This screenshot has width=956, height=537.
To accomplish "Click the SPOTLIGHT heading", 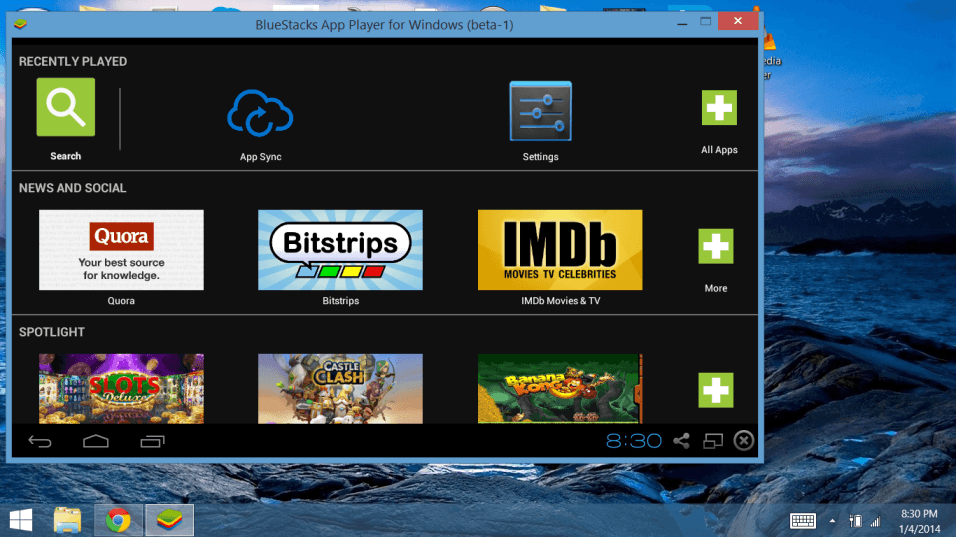I will coord(52,332).
